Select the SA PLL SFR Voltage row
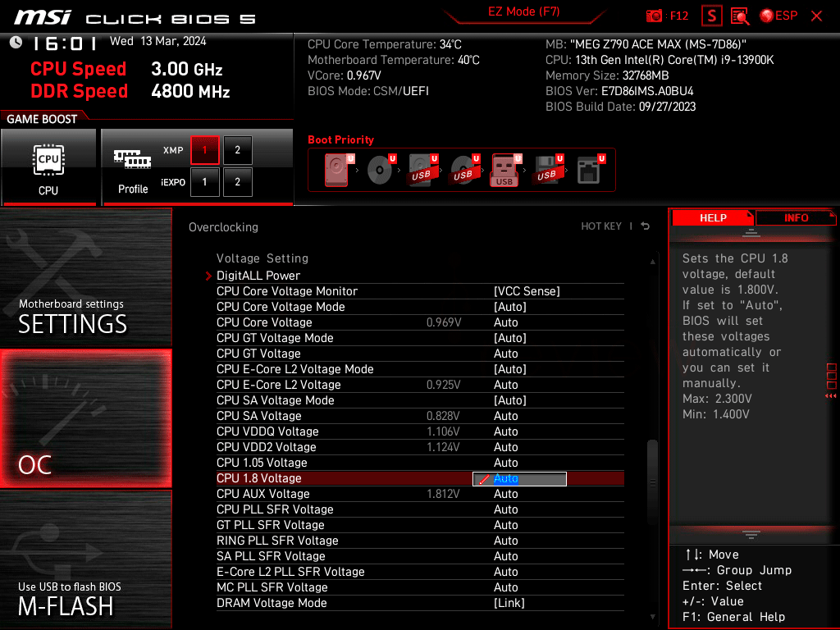The image size is (840, 630). [420, 556]
